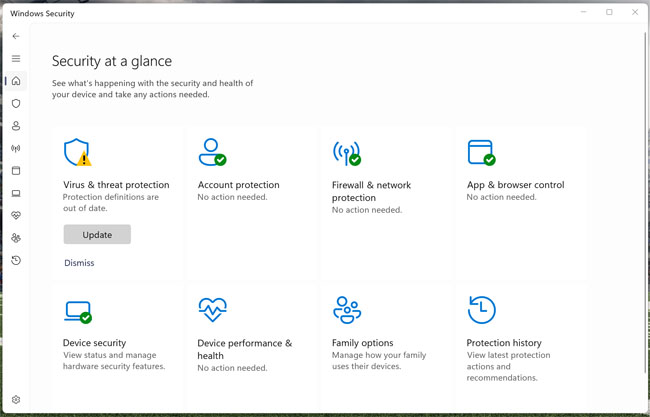Update protection definitions
This screenshot has height=417, width=650.
(97, 235)
